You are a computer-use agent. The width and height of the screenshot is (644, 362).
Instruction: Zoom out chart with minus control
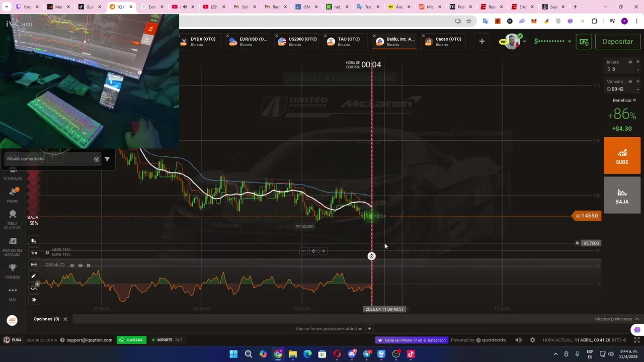pyautogui.click(x=303, y=251)
